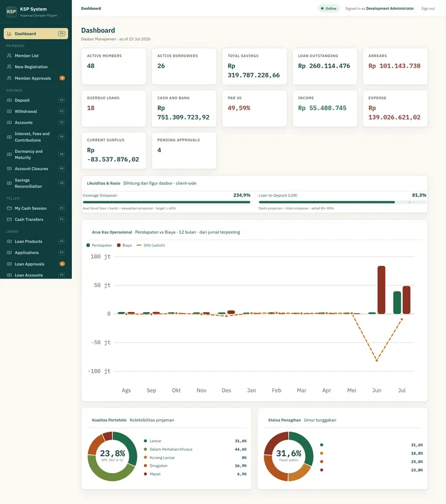This screenshot has height=504, width=446.
Task: Click the Status Penagihan donut chart
Action: [x=289, y=456]
